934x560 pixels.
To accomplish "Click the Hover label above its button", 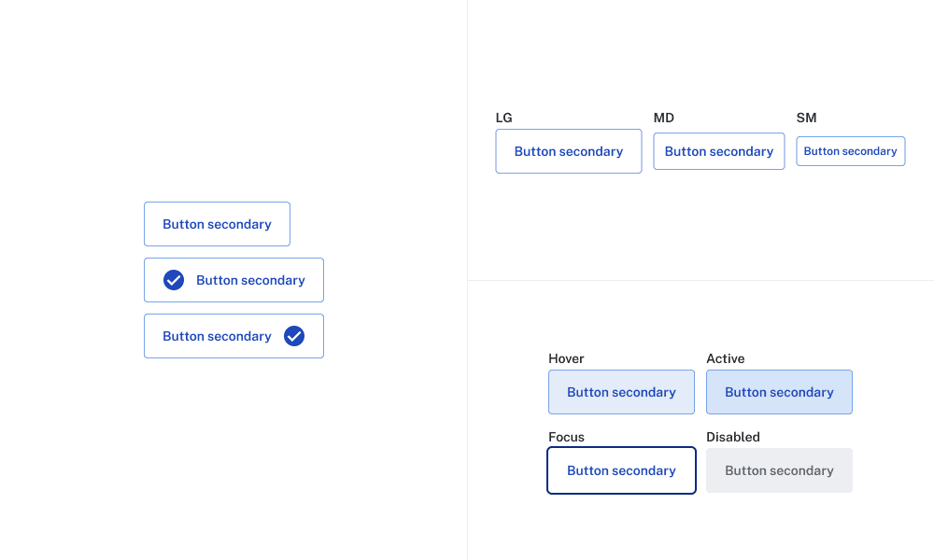I will pyautogui.click(x=565, y=358).
